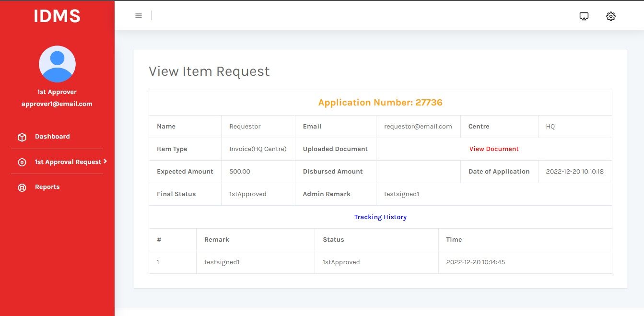Click the approver1@email.com text in sidebar
The image size is (644, 316).
point(57,104)
